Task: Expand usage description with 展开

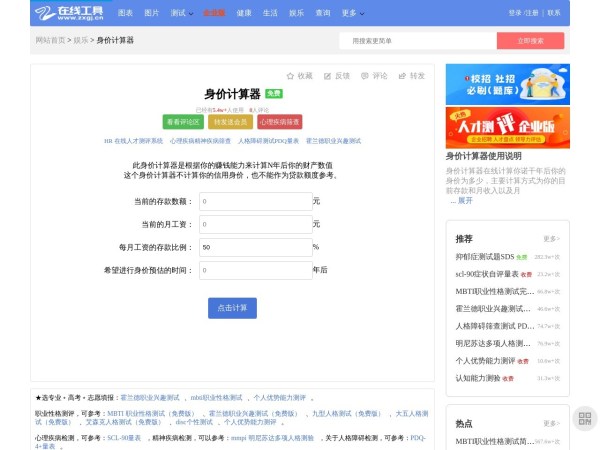Action: click(x=464, y=200)
